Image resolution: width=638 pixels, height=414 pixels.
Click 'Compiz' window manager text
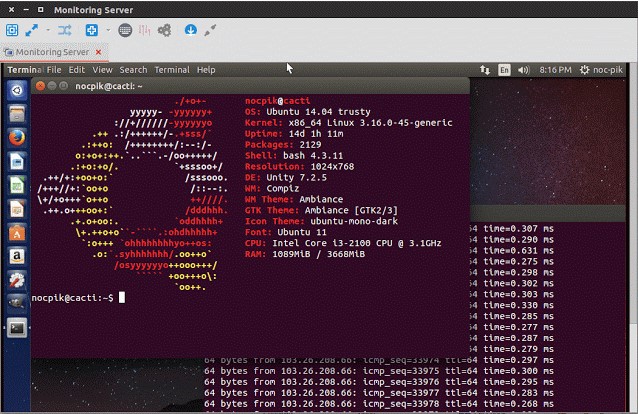[282, 188]
